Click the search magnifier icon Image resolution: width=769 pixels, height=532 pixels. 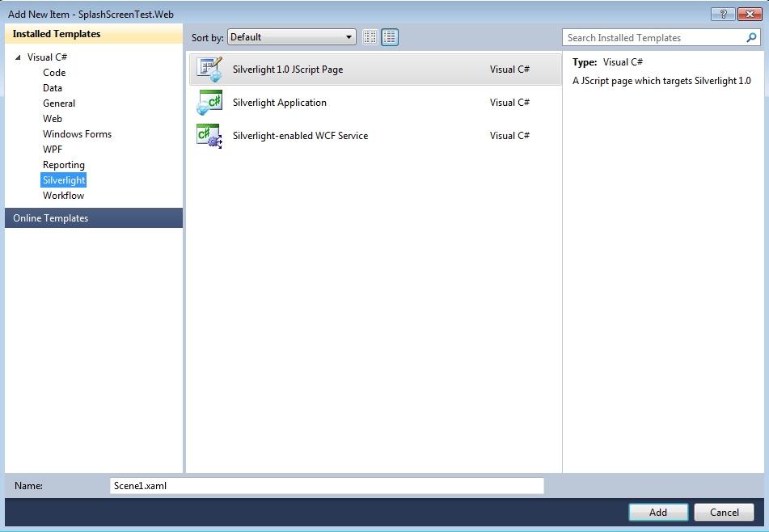click(752, 38)
